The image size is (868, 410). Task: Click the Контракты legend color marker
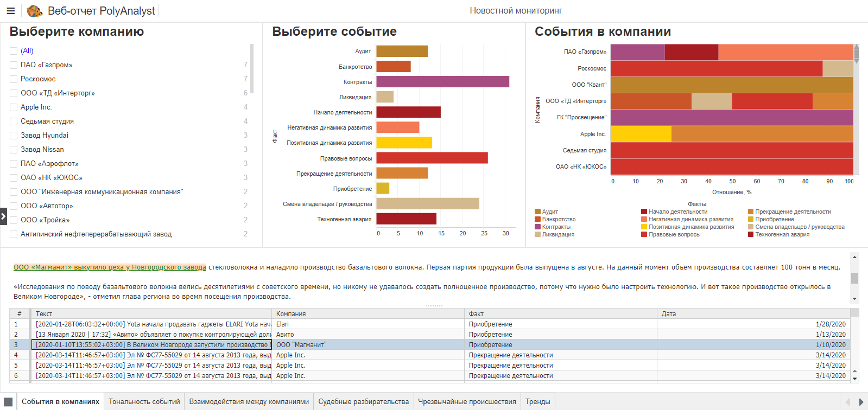[x=537, y=227]
